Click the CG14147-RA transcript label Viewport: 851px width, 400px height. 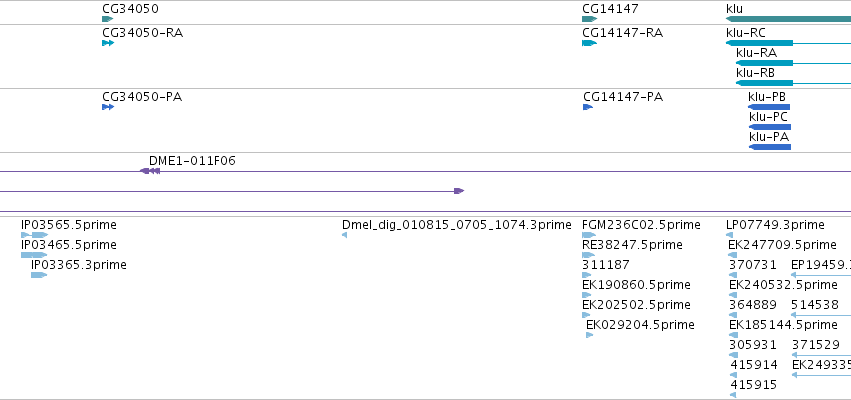click(x=623, y=33)
